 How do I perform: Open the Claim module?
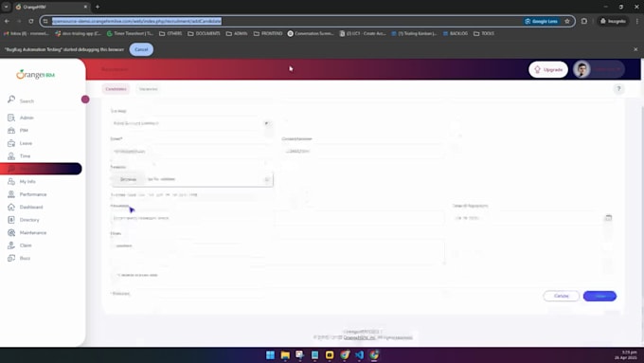point(26,245)
